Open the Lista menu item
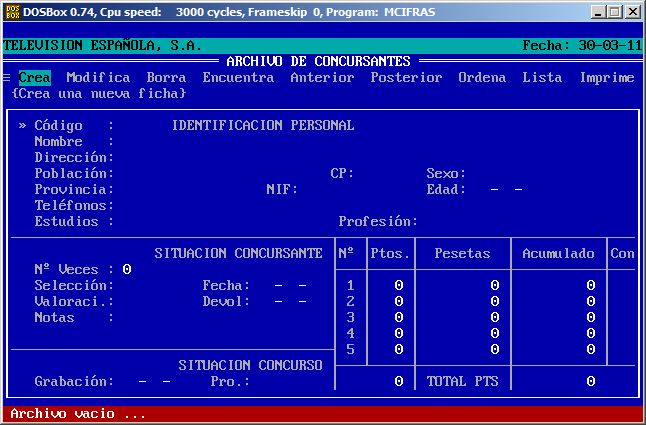Screen dimensions: 646x425 (542, 78)
